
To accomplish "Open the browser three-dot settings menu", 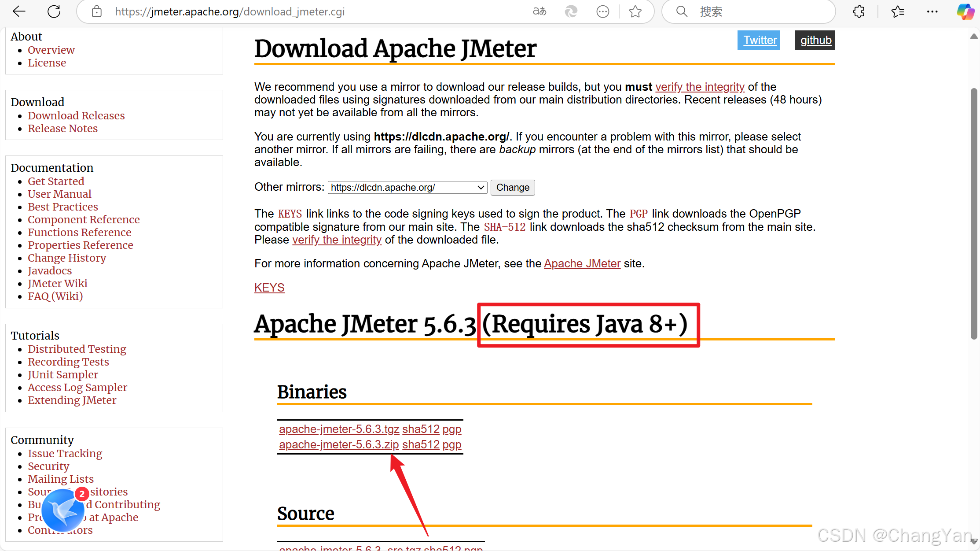I will (x=932, y=11).
